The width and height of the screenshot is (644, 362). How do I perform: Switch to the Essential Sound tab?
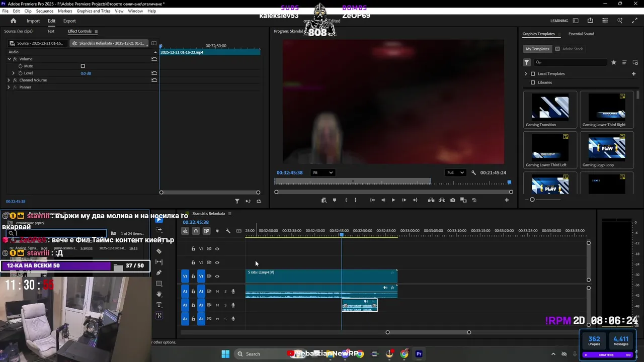tap(581, 34)
